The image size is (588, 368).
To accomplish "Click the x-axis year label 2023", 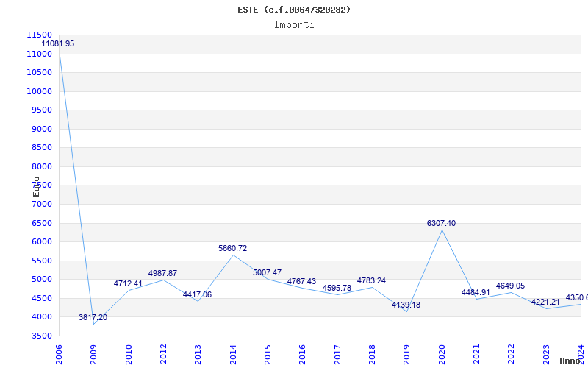I will 546,355.
